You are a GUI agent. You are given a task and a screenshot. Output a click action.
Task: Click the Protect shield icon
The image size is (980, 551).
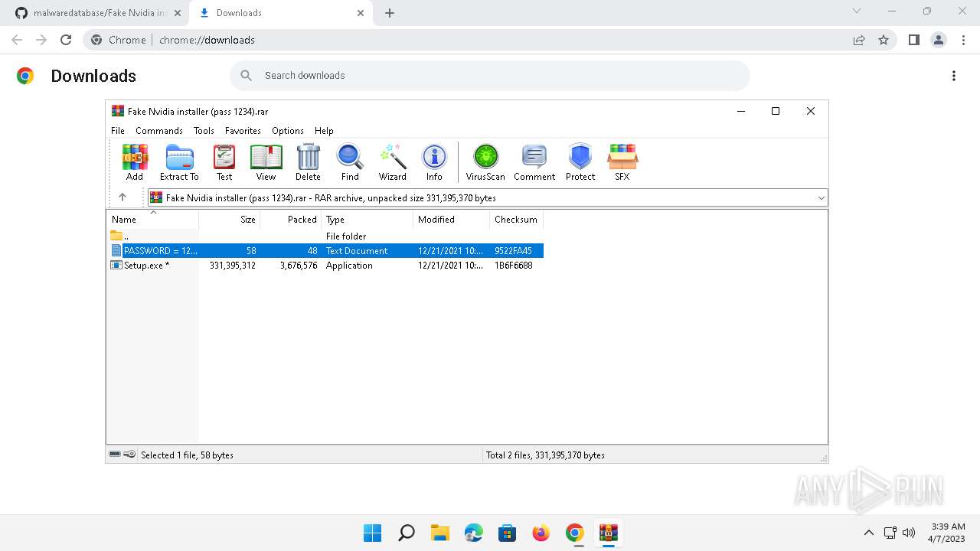[x=580, y=162]
